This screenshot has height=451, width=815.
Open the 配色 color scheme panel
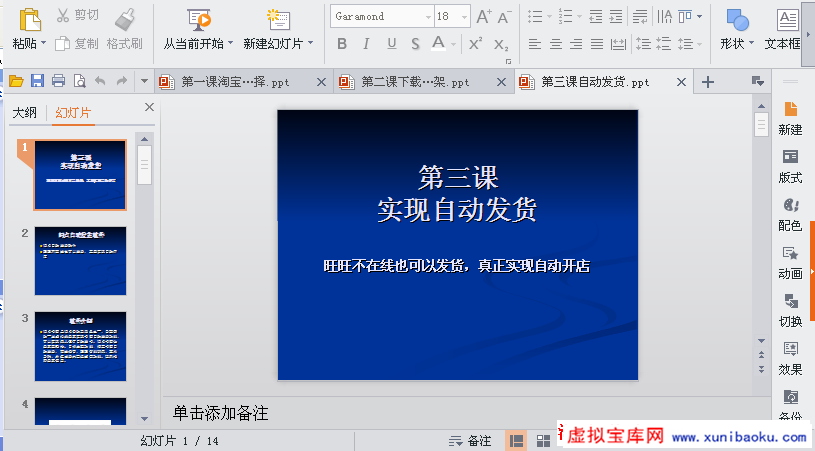(790, 213)
